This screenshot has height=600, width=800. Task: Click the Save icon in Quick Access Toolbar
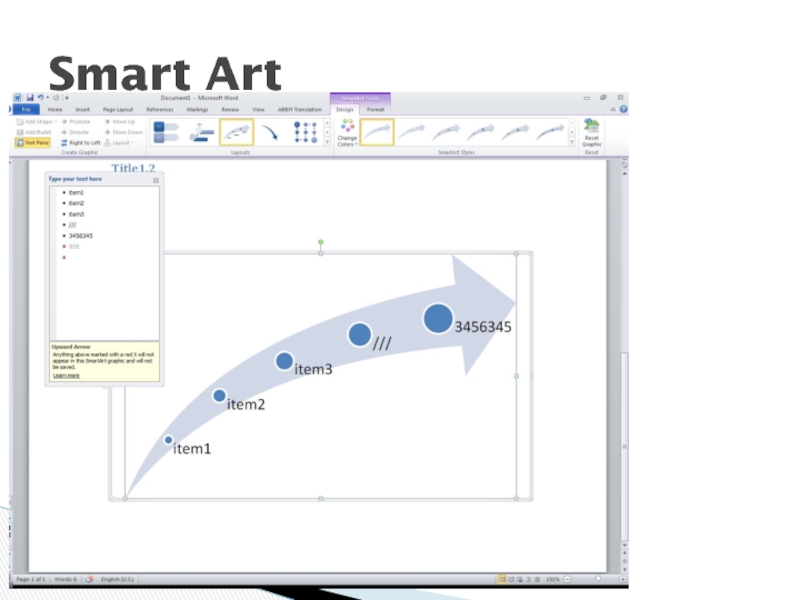[30, 97]
